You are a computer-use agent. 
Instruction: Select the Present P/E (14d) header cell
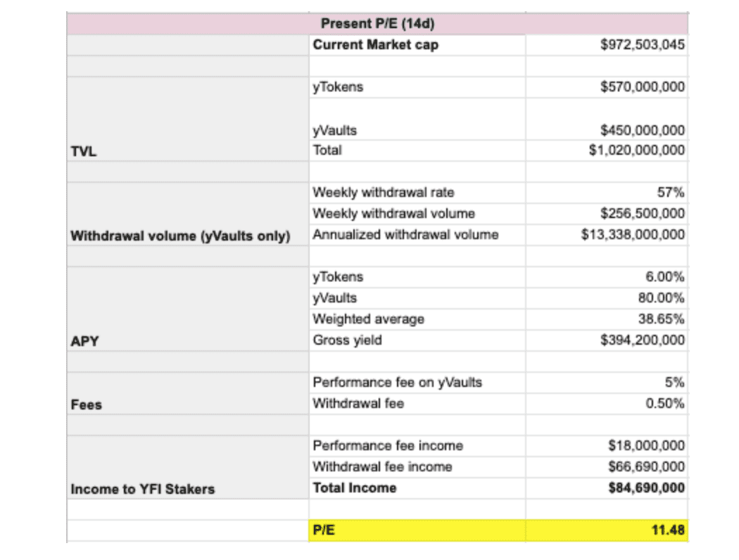[377, 23]
